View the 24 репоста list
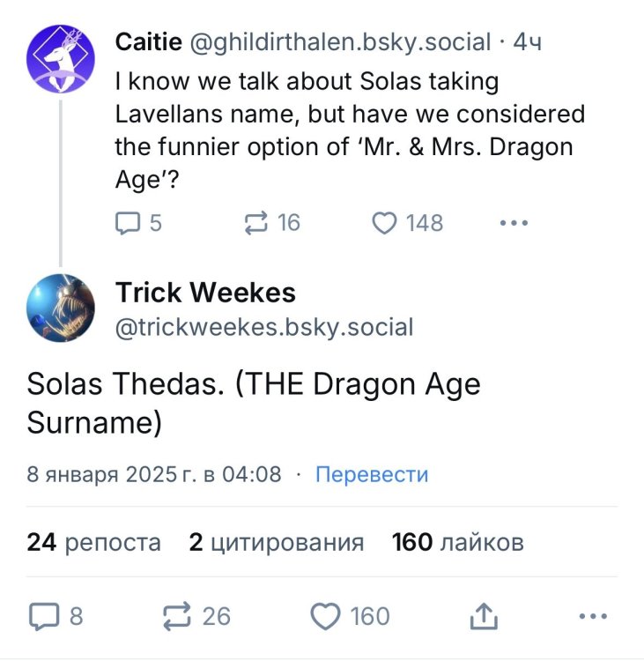This screenshot has height=661, width=644. (x=94, y=542)
